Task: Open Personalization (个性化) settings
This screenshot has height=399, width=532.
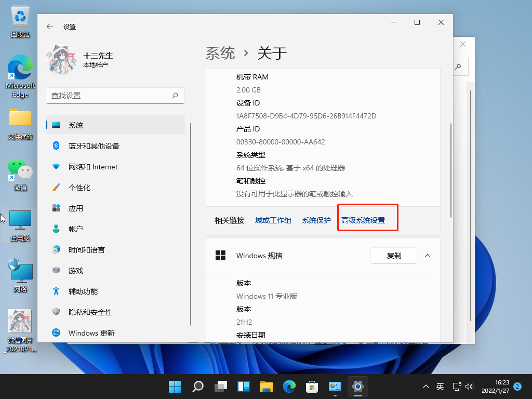Action: (79, 188)
